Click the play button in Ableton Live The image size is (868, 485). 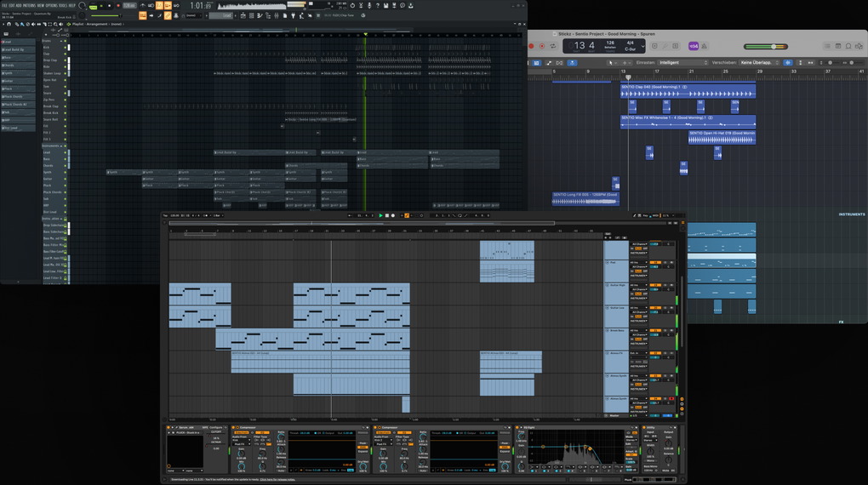coord(381,215)
